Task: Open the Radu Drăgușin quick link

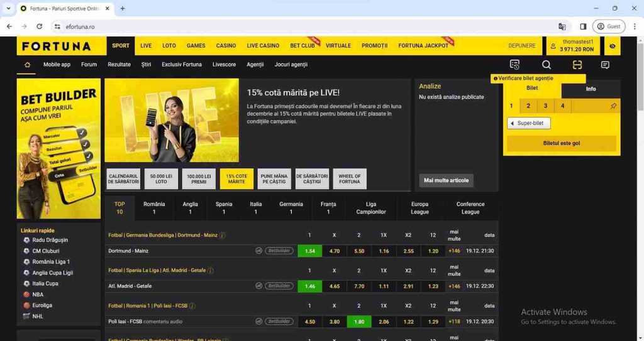Action: click(50, 240)
